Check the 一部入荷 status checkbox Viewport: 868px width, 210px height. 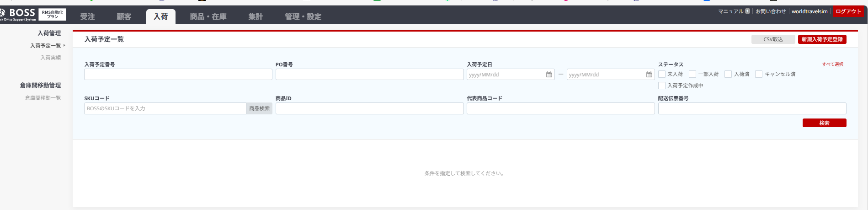(x=692, y=74)
